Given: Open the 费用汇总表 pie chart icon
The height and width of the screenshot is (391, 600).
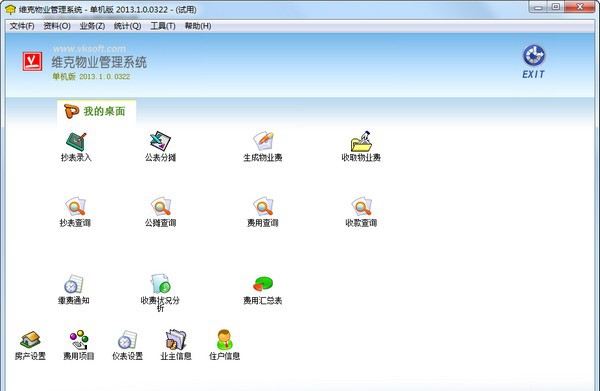Looking at the screenshot, I should point(263,284).
